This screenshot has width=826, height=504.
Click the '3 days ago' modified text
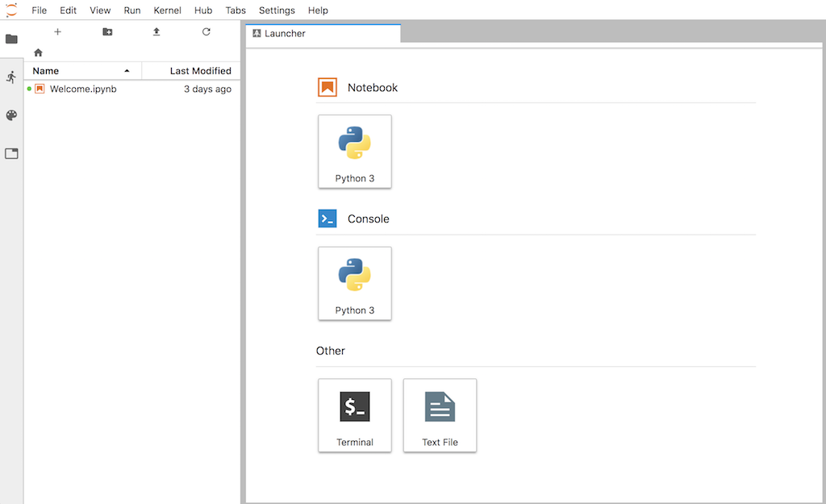point(207,89)
